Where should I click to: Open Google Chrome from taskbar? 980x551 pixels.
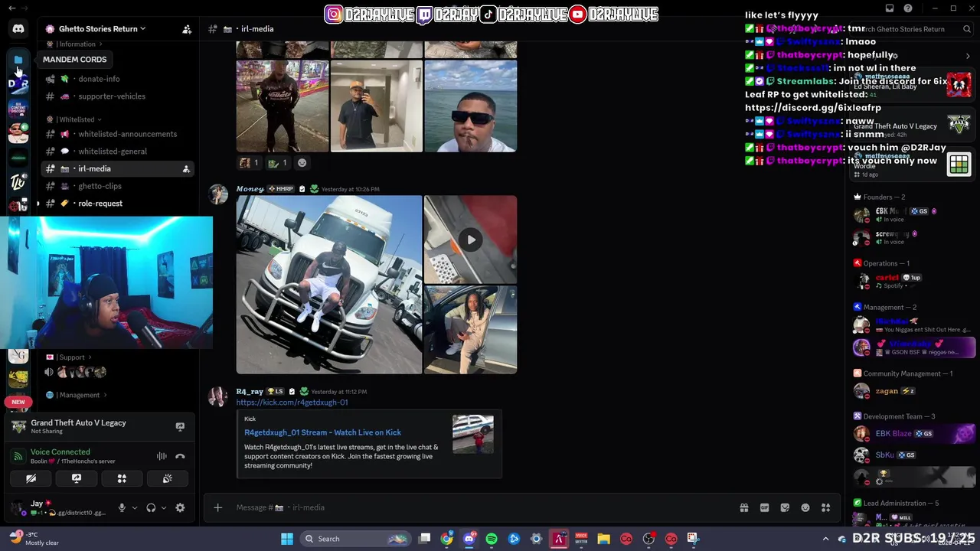coord(446,539)
